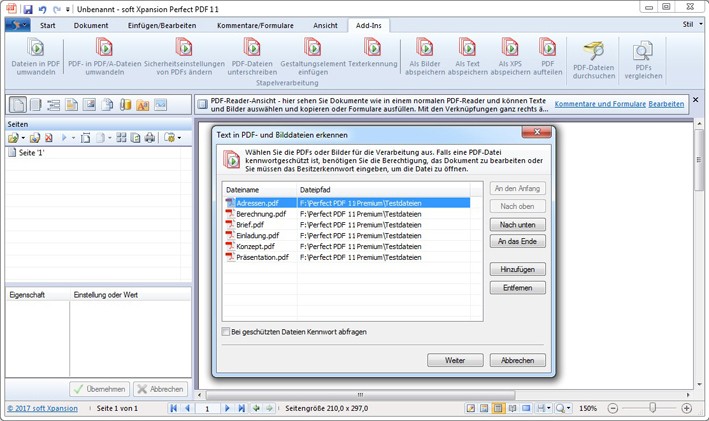The image size is (709, 421).
Task: Select Konzept.pdf in the file list
Action: [x=243, y=246]
